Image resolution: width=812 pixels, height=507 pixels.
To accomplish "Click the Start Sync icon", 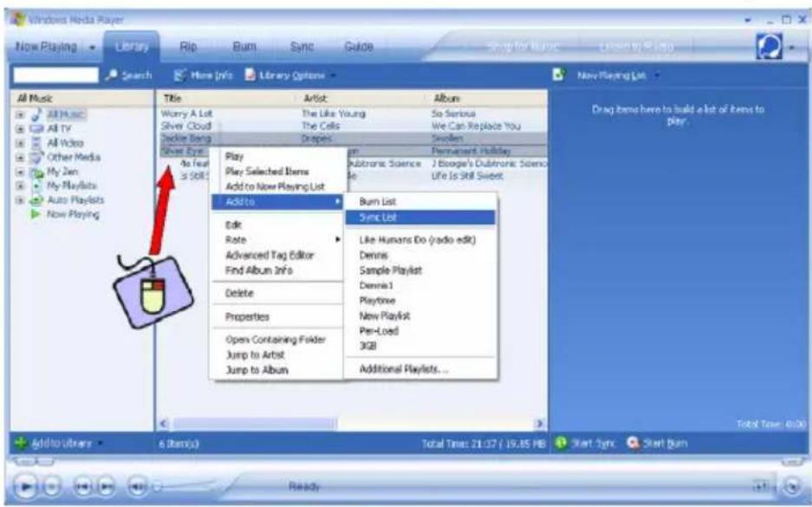I will pyautogui.click(x=561, y=443).
